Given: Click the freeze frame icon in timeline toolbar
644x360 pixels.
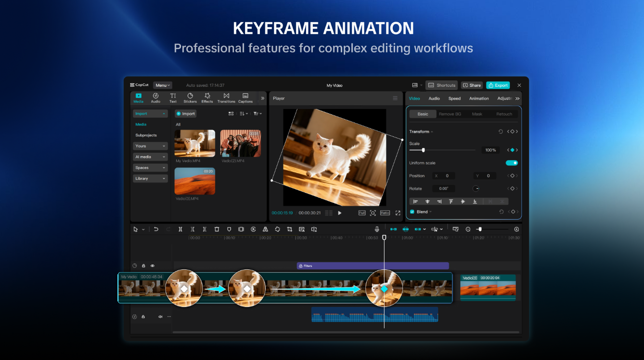Looking at the screenshot, I should (241, 229).
